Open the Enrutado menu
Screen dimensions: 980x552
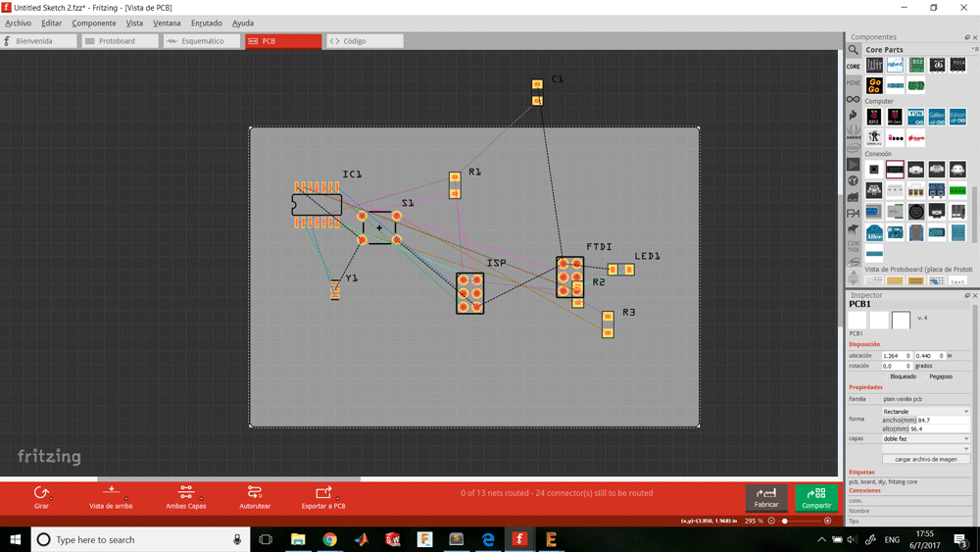click(206, 24)
